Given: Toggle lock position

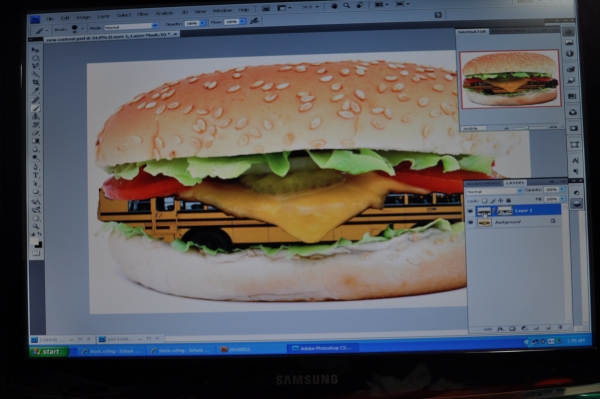Looking at the screenshot, I should (x=501, y=200).
